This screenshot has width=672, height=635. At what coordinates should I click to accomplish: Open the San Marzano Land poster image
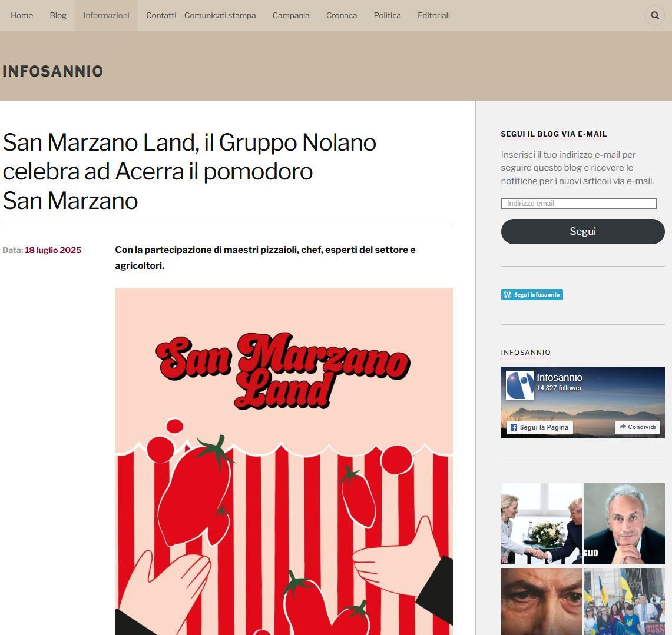click(284, 461)
